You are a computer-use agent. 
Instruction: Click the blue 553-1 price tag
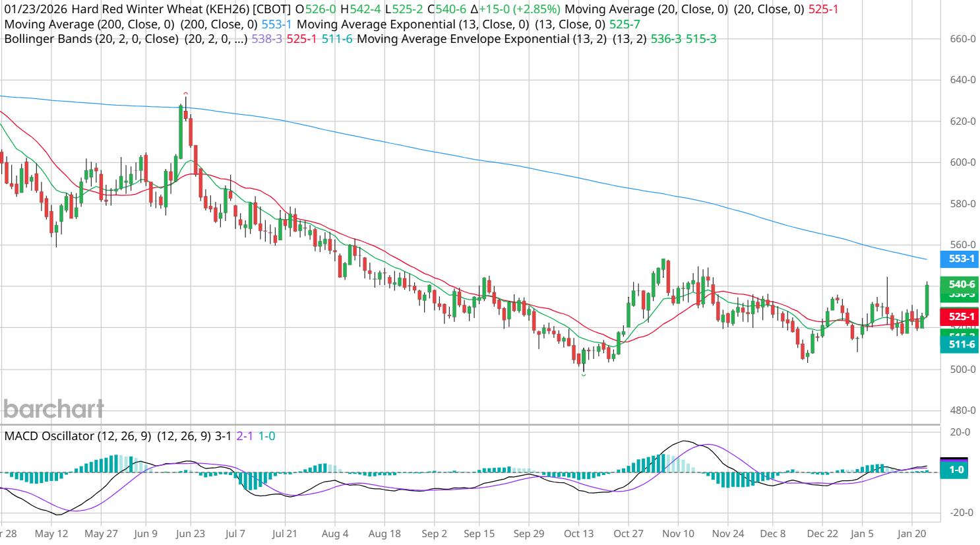coord(960,259)
